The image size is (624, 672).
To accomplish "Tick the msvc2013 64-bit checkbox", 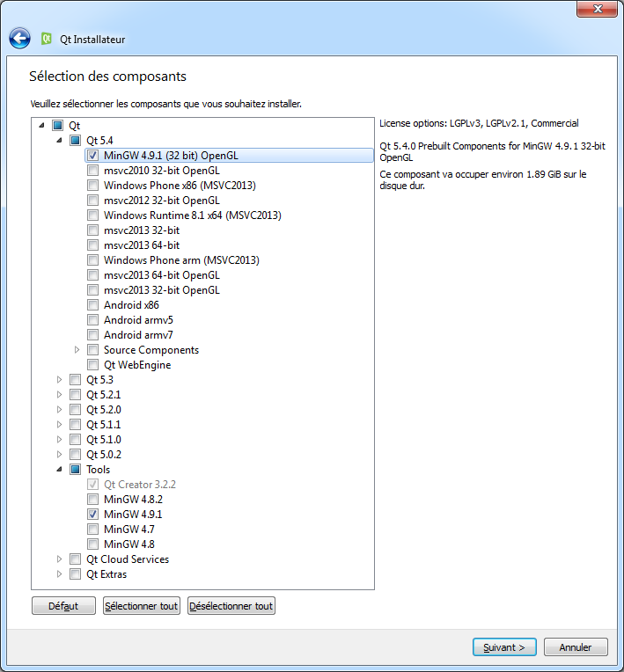I will tap(92, 245).
